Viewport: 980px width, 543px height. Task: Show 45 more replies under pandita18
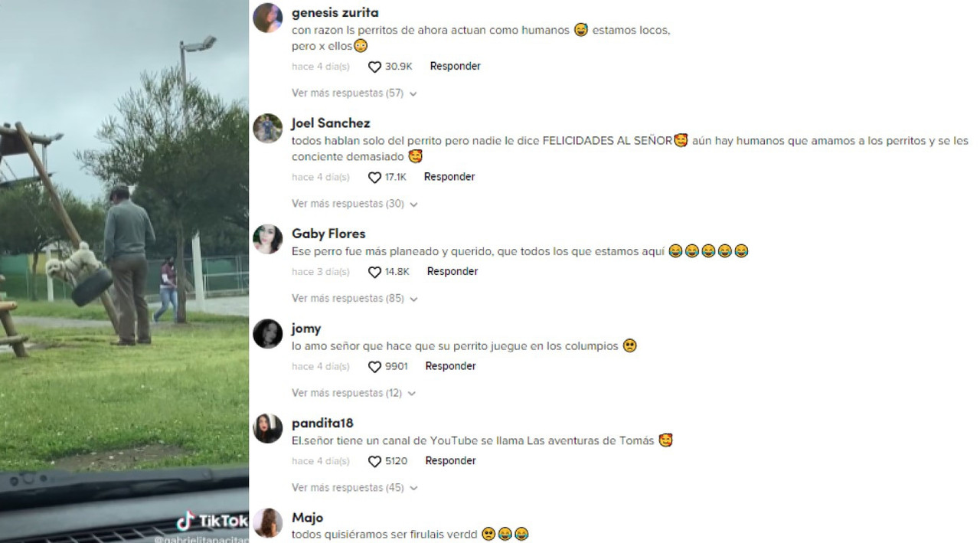[354, 488]
